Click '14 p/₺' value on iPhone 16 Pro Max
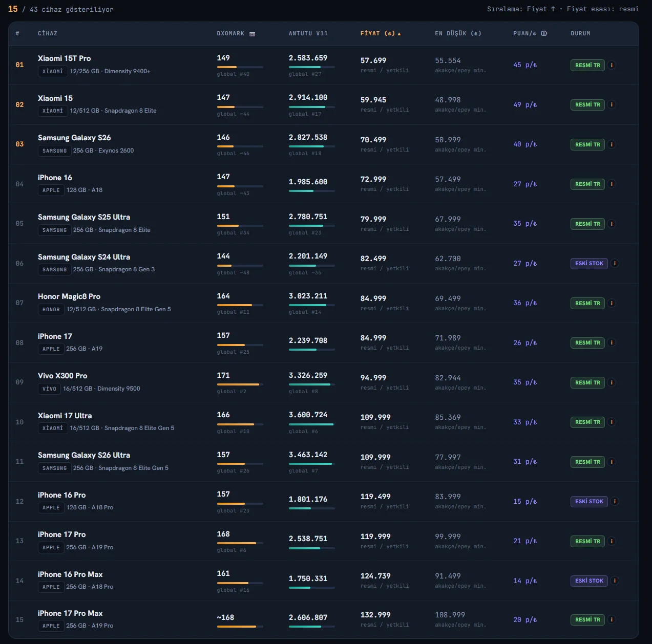 point(525,581)
